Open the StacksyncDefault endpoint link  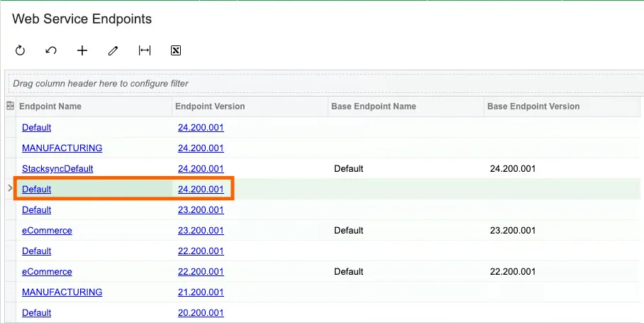click(57, 168)
